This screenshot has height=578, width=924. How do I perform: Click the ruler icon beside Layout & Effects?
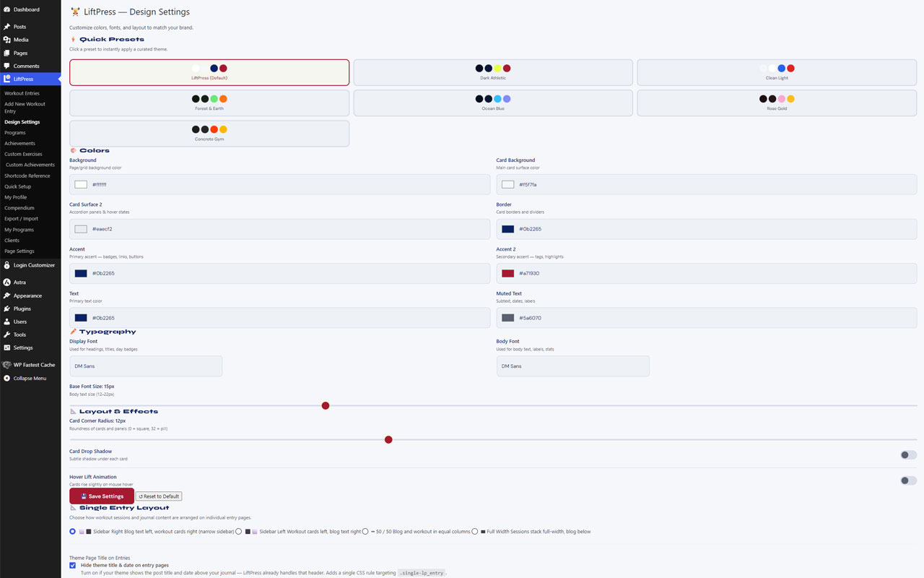pyautogui.click(x=73, y=411)
